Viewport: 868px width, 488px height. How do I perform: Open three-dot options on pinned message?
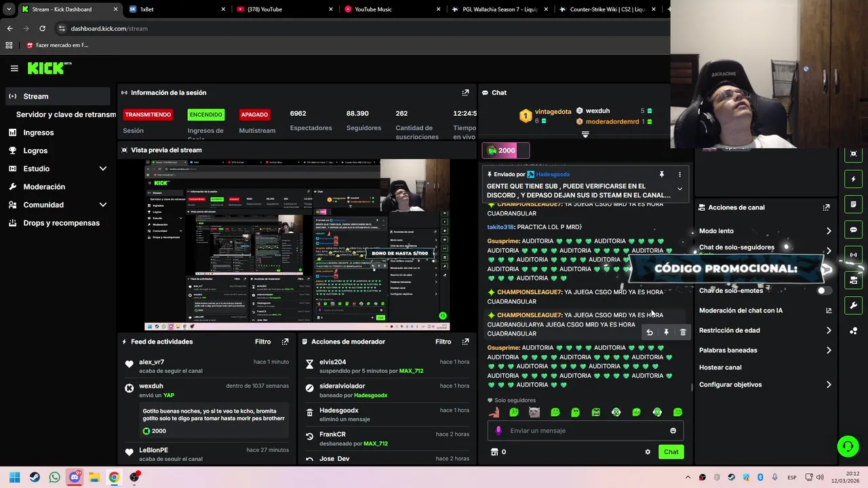pos(679,175)
